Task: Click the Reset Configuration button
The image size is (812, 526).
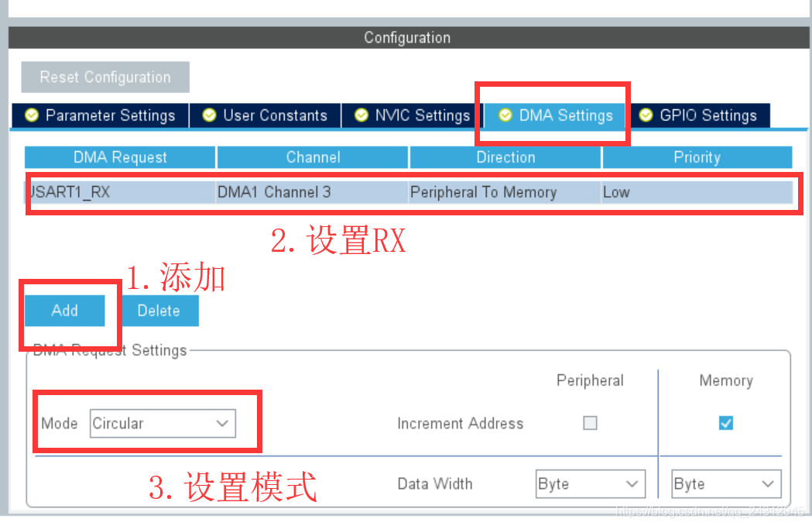Action: point(104,77)
